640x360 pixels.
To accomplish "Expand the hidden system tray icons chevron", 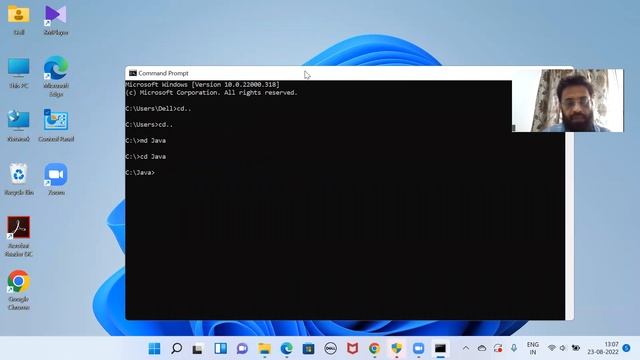I will (x=466, y=348).
